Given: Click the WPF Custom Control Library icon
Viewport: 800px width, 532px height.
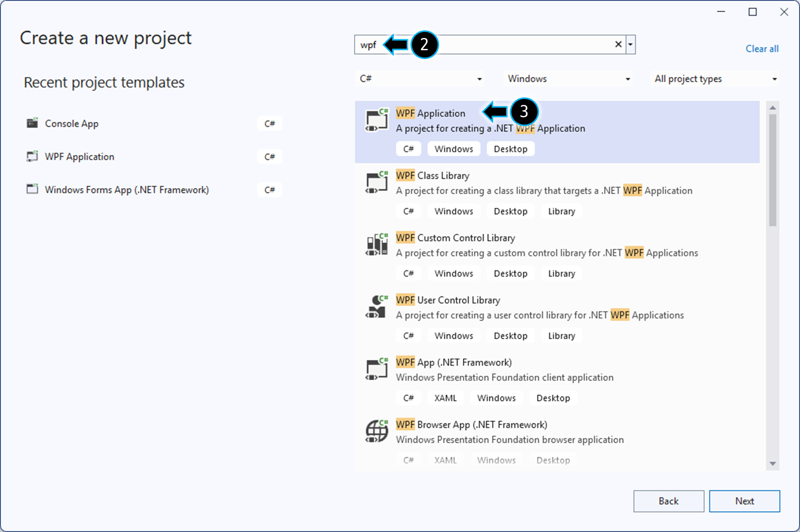Looking at the screenshot, I should click(377, 245).
